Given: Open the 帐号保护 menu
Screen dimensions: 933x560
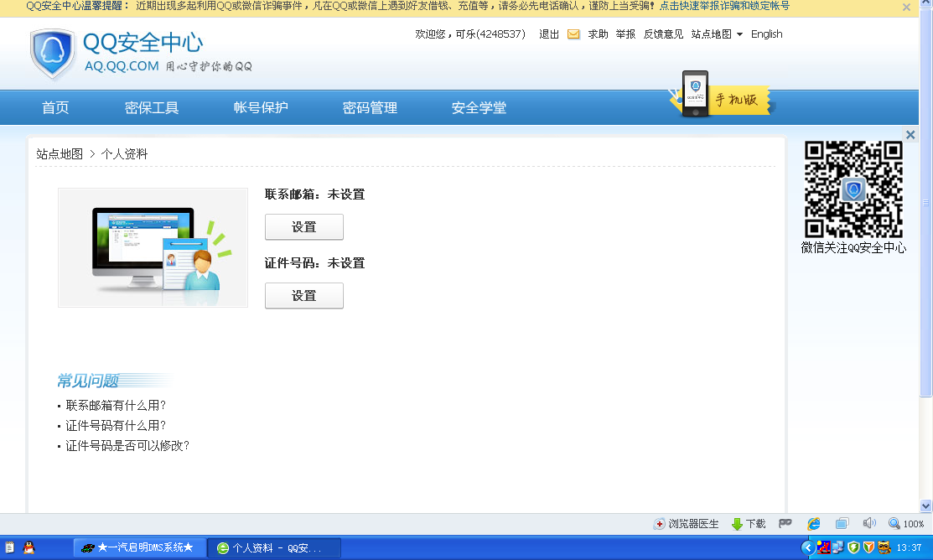Looking at the screenshot, I should tap(261, 107).
